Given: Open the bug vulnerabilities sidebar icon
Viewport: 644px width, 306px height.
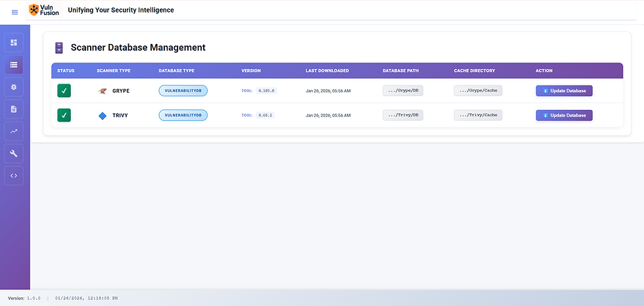Looking at the screenshot, I should [x=14, y=87].
